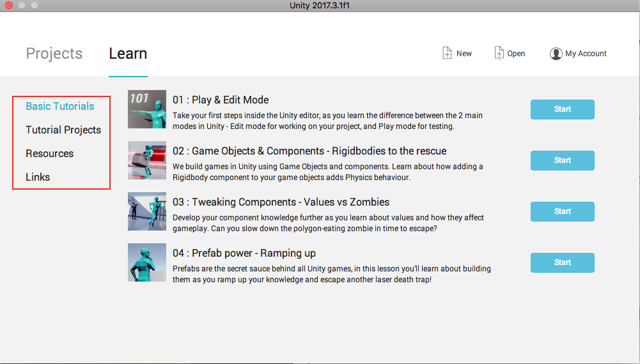Show the Resources section
This screenshot has width=640, height=364.
point(49,153)
